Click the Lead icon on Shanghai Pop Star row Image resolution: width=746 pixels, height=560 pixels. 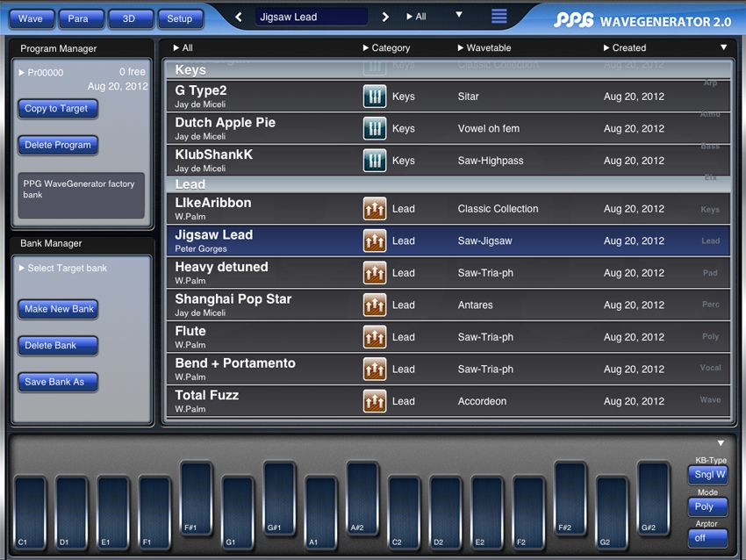click(x=375, y=305)
